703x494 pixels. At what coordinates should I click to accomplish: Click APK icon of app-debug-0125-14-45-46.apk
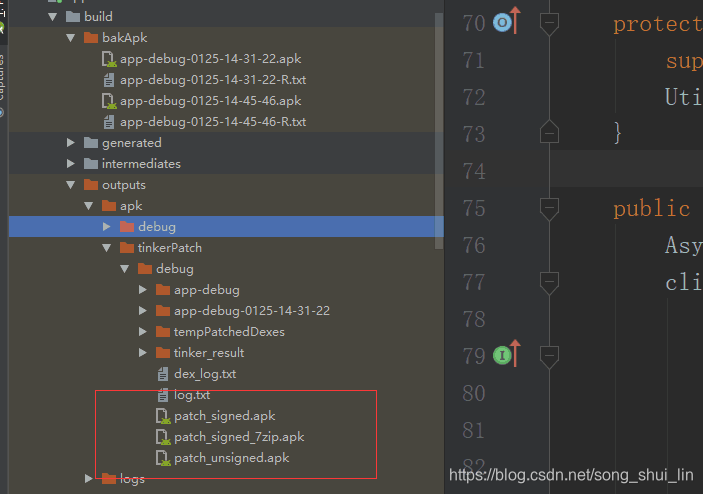tap(109, 101)
